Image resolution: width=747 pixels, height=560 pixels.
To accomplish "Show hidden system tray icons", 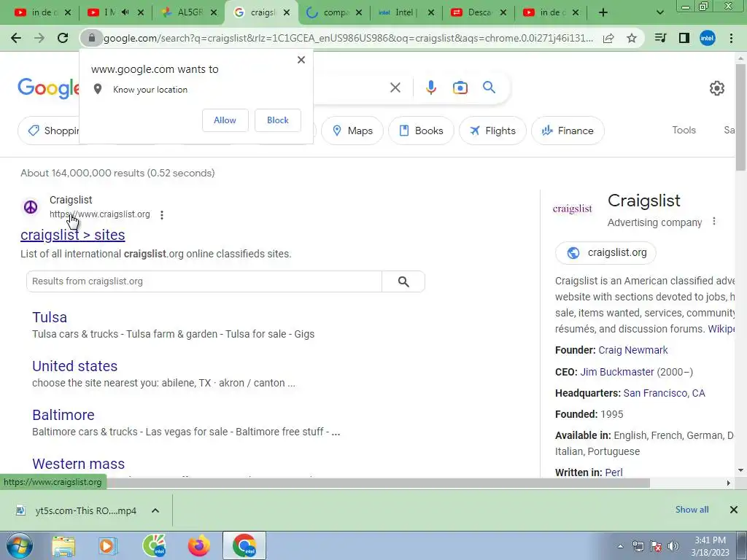I will (x=620, y=546).
